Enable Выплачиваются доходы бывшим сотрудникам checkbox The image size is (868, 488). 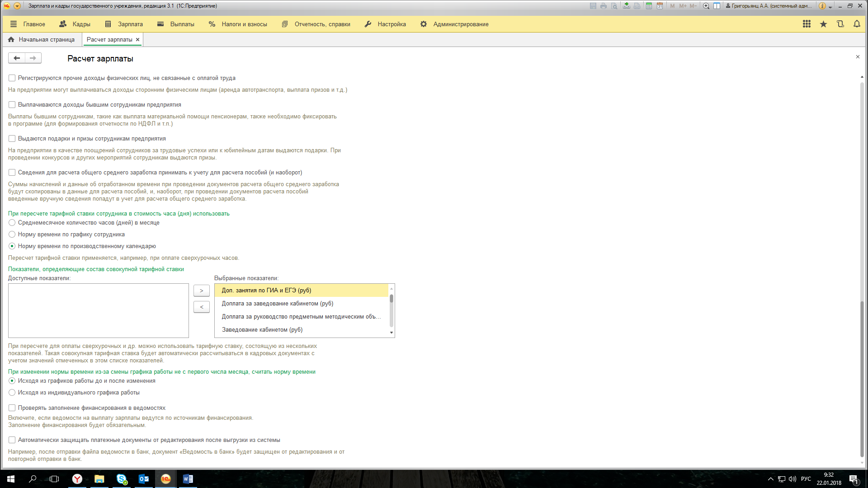[12, 105]
